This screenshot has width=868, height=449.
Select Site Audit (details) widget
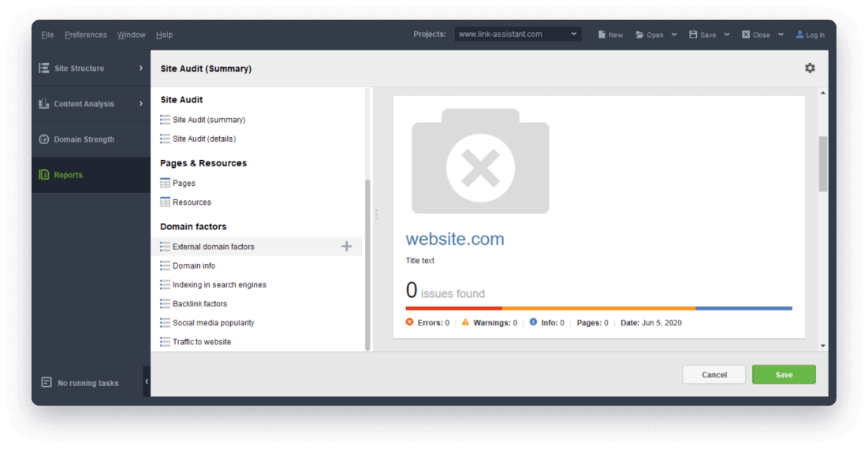click(x=256, y=139)
